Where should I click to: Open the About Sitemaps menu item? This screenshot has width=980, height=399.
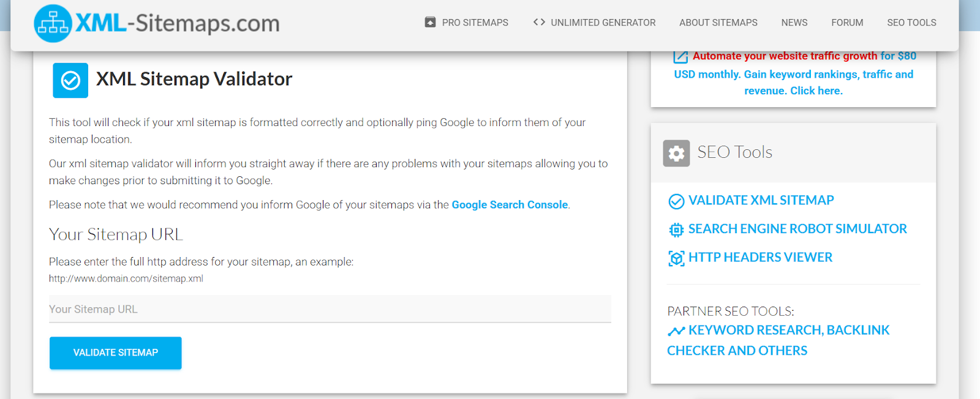[x=718, y=23]
